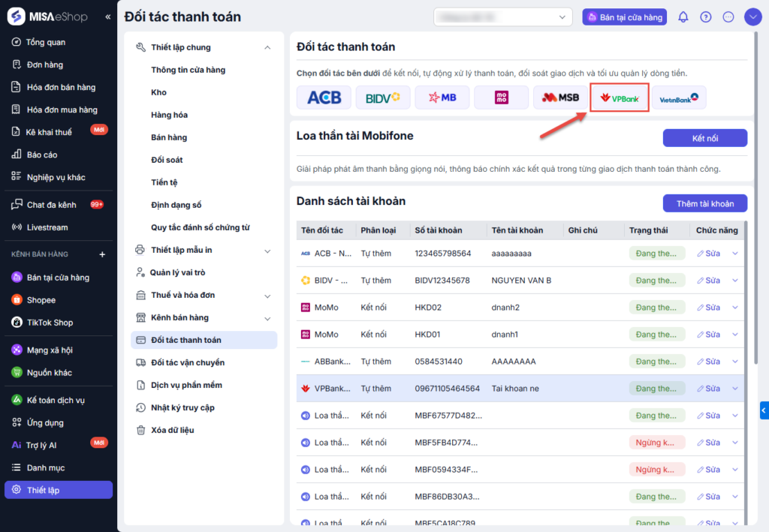
Task: Click Sửa on the ABBank account row
Action: (709, 362)
